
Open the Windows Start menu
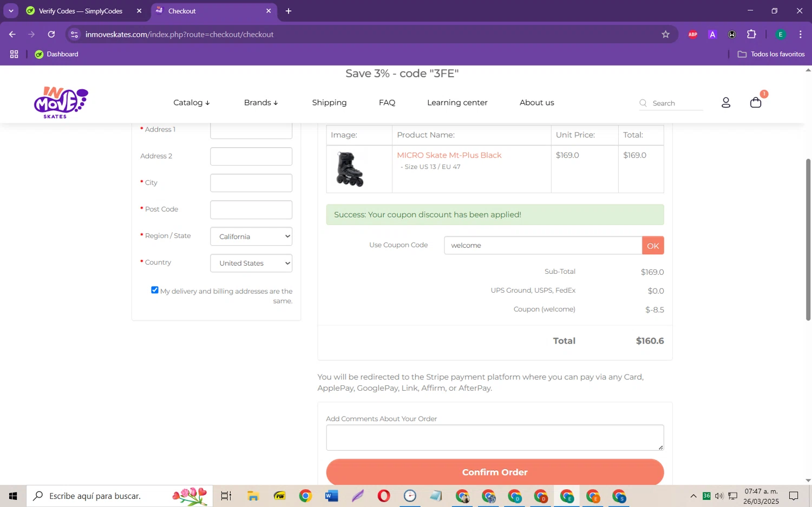(13, 496)
